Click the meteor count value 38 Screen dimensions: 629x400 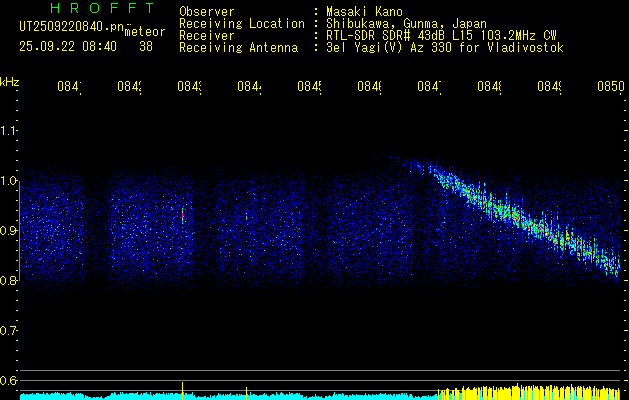(x=146, y=46)
